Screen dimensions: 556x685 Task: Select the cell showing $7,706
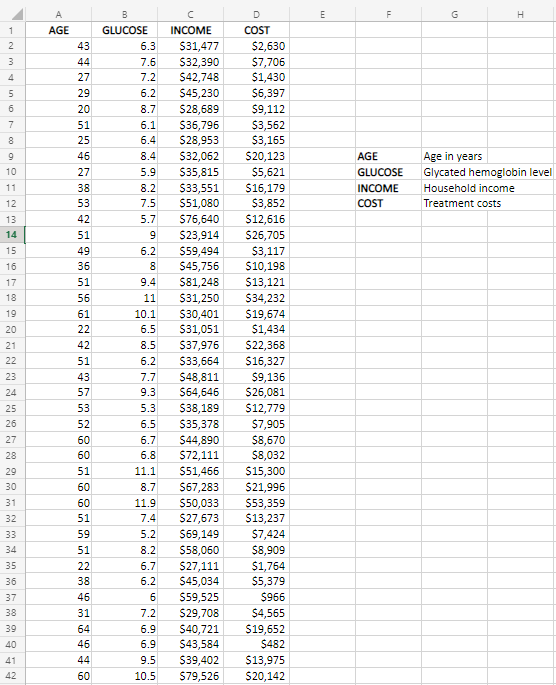(256, 62)
